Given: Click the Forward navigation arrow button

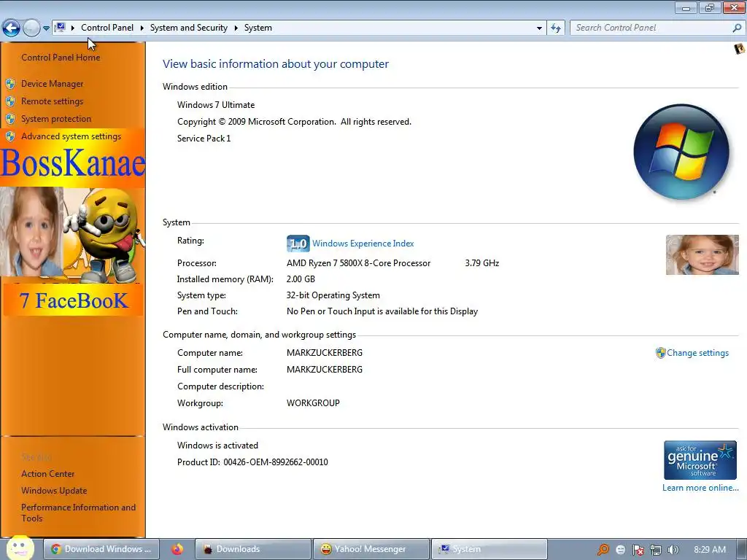Looking at the screenshot, I should (31, 28).
